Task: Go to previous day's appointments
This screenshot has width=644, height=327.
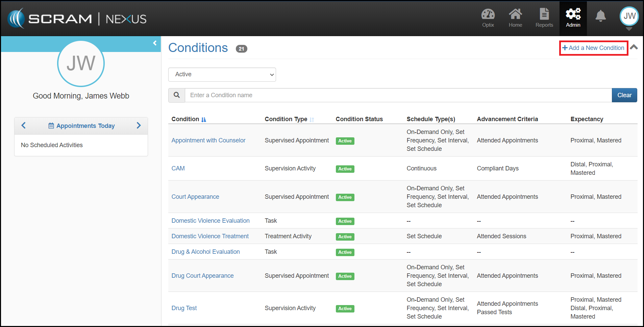Action: 24,126
